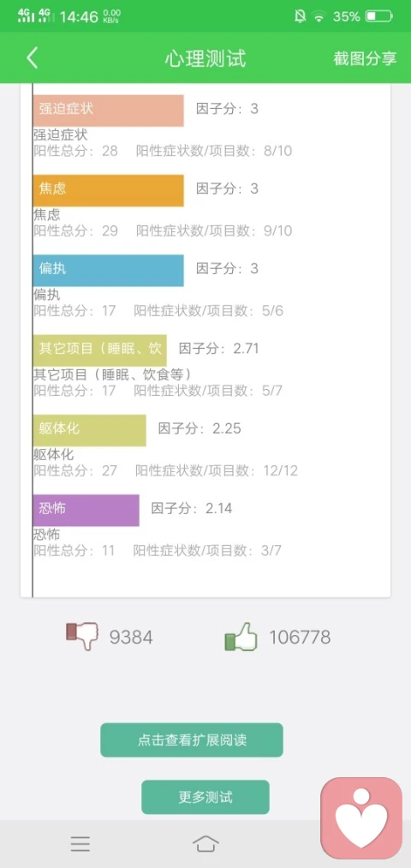Screen dimensions: 411x868
Task: Tap the thumbs-down dislike icon
Action: pos(81,637)
